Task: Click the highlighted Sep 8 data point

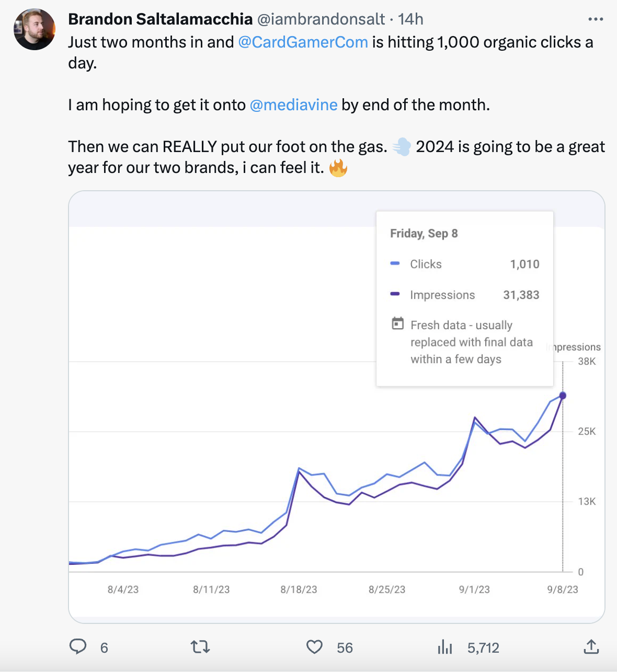Action: pyautogui.click(x=563, y=396)
